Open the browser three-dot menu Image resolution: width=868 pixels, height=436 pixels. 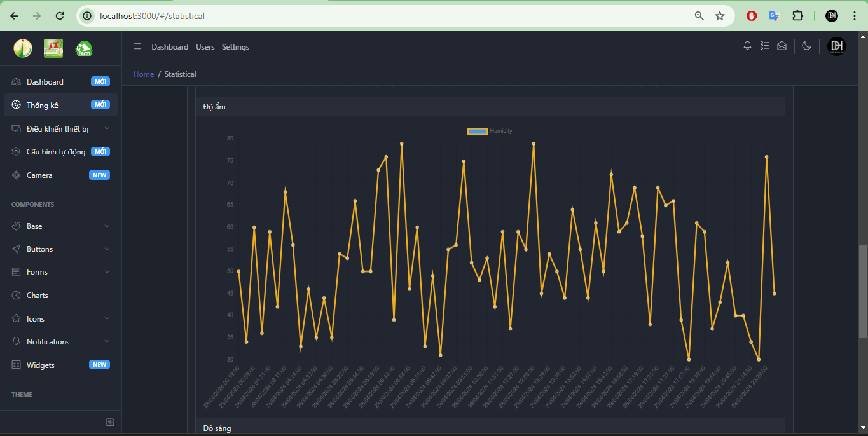tap(853, 16)
